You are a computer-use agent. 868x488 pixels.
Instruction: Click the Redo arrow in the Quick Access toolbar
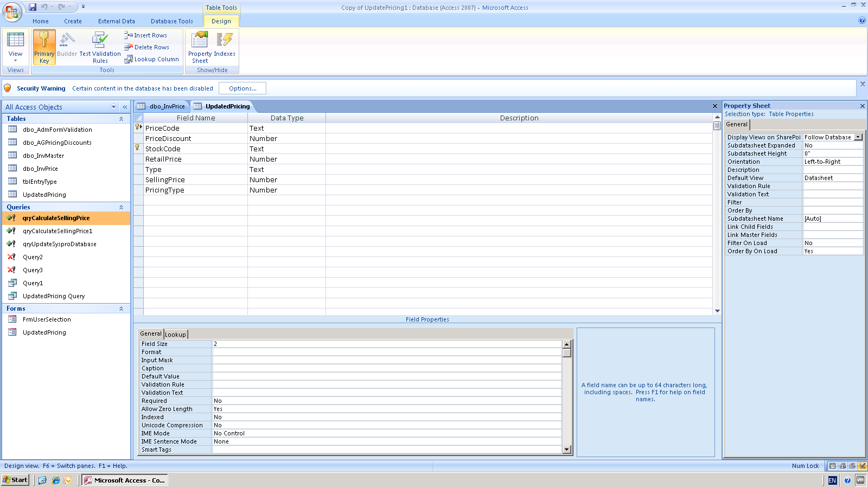[x=61, y=7]
